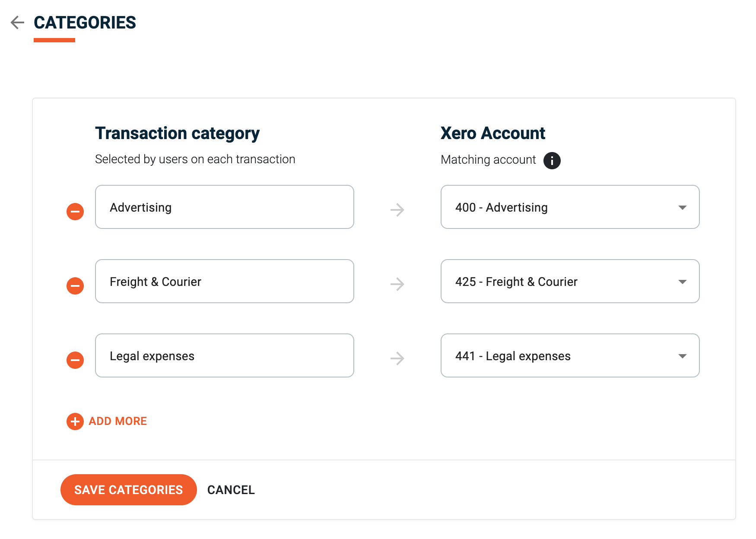Click the Transaction category column header
756x539 pixels.
[177, 133]
